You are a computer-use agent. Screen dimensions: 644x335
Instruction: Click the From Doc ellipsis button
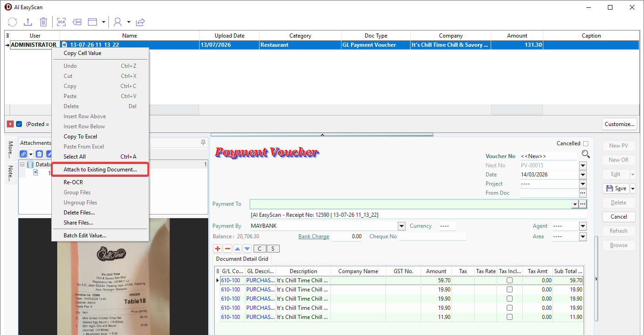point(583,193)
